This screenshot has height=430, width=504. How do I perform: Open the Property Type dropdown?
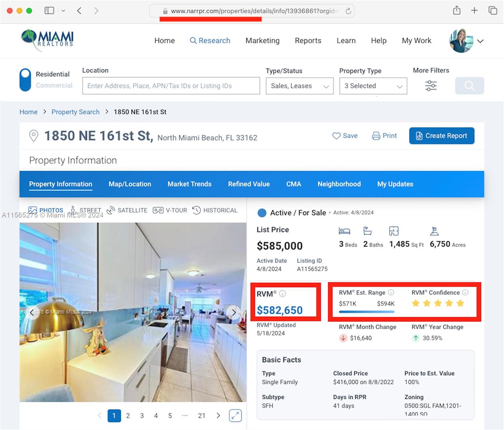pyautogui.click(x=373, y=86)
